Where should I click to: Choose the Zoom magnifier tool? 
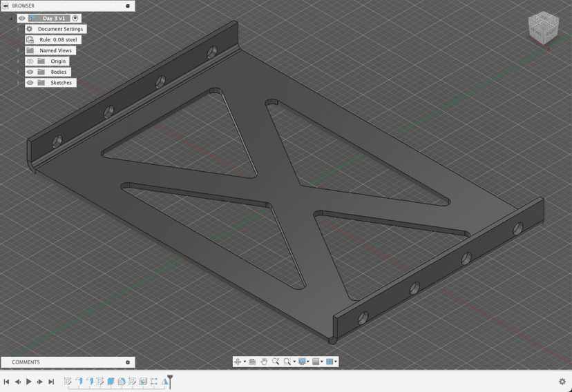(x=276, y=362)
